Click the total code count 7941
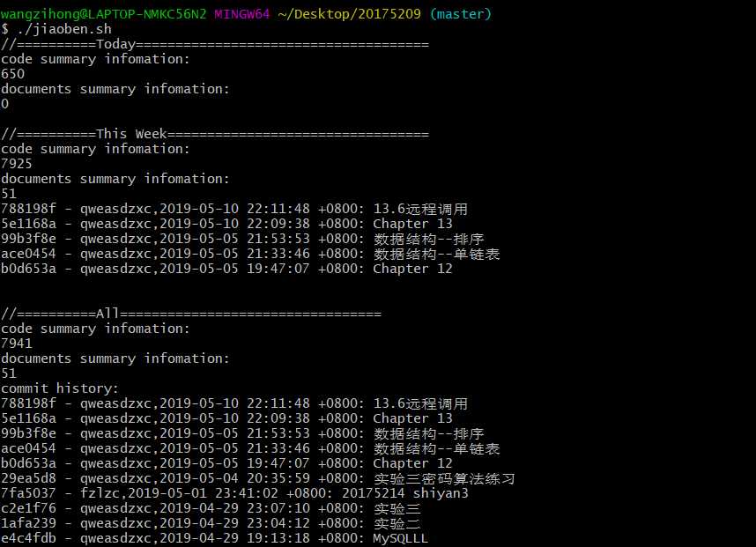This screenshot has height=547, width=756. (x=17, y=344)
